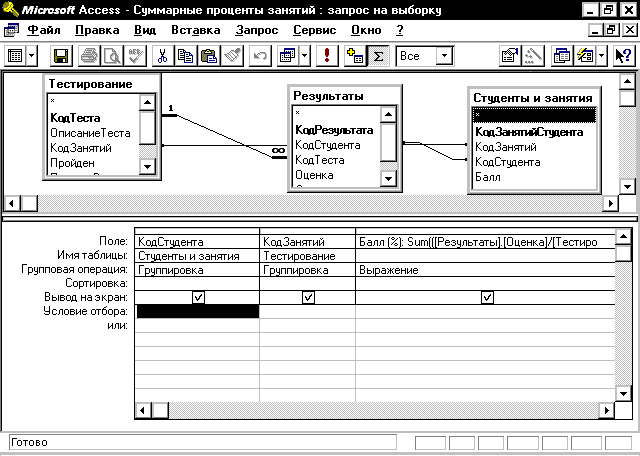Run the query with the exclamation icon
Image resolution: width=640 pixels, height=456 pixels.
[327, 56]
